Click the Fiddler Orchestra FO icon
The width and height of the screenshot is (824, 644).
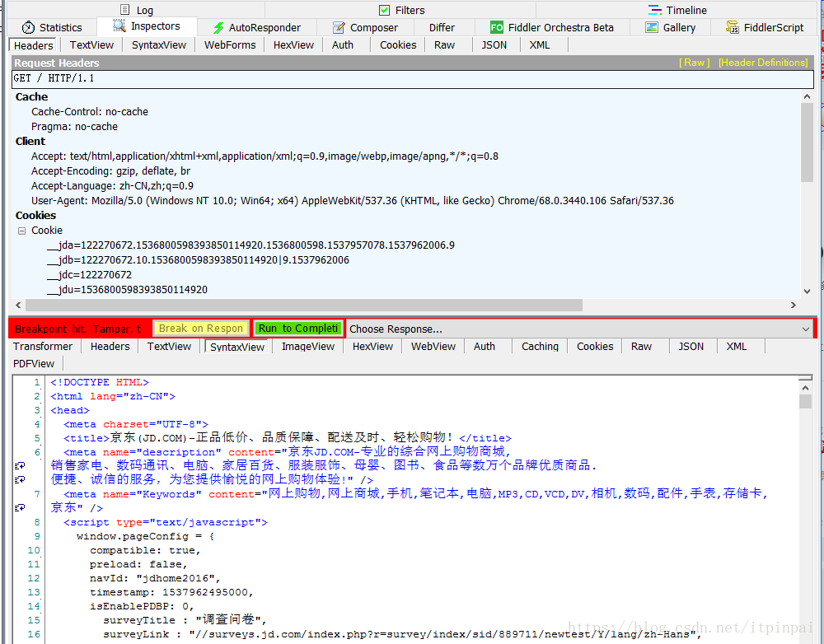pos(497,27)
